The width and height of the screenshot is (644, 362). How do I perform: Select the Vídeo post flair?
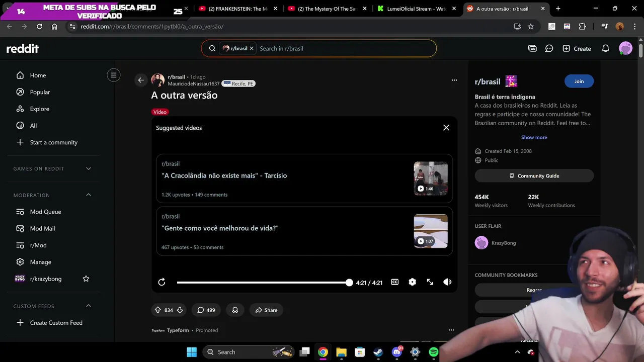click(160, 112)
